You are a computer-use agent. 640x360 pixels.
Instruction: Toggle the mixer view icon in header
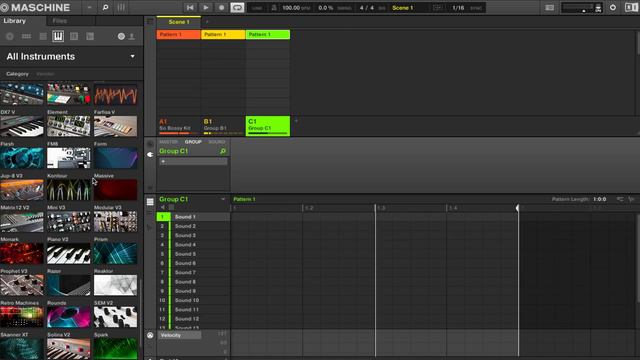click(121, 7)
